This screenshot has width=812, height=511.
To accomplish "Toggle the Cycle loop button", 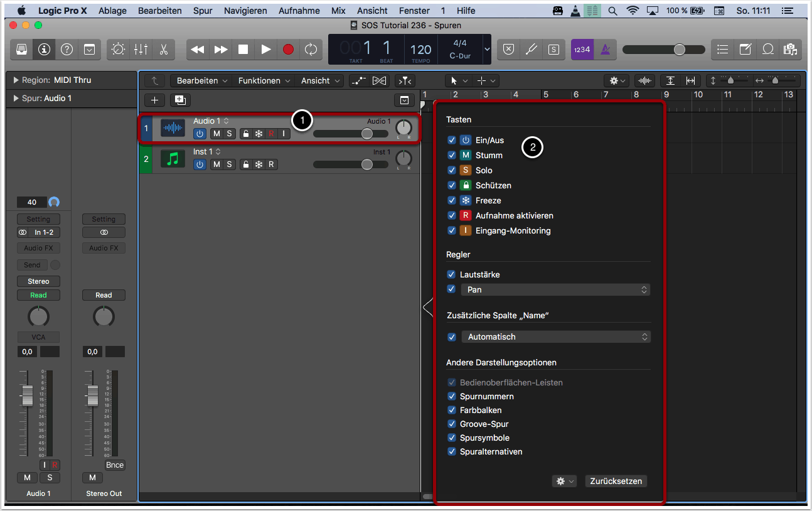I will [311, 50].
